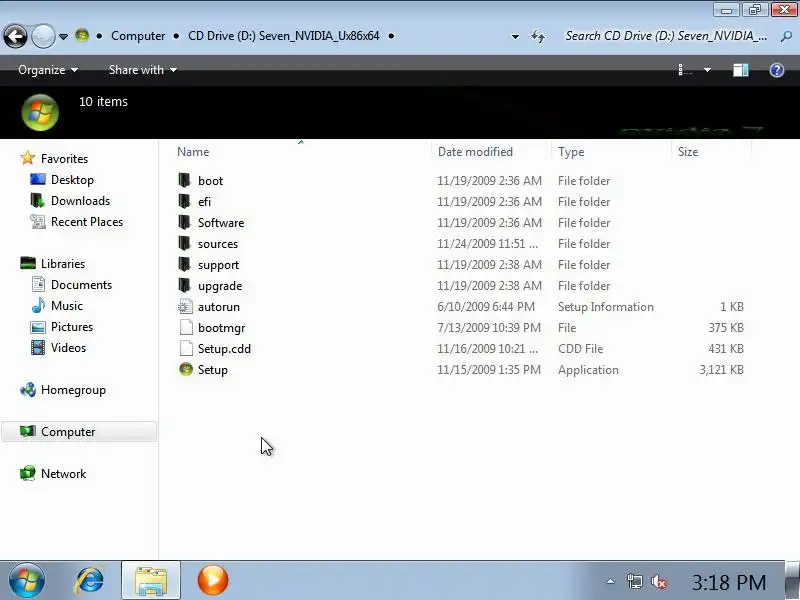Select the Software folder icon
The width and height of the screenshot is (800, 600).
(x=185, y=222)
